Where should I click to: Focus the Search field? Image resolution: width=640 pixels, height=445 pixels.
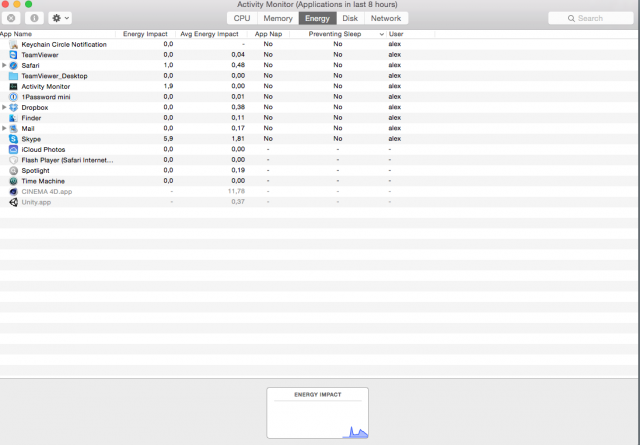[x=591, y=18]
